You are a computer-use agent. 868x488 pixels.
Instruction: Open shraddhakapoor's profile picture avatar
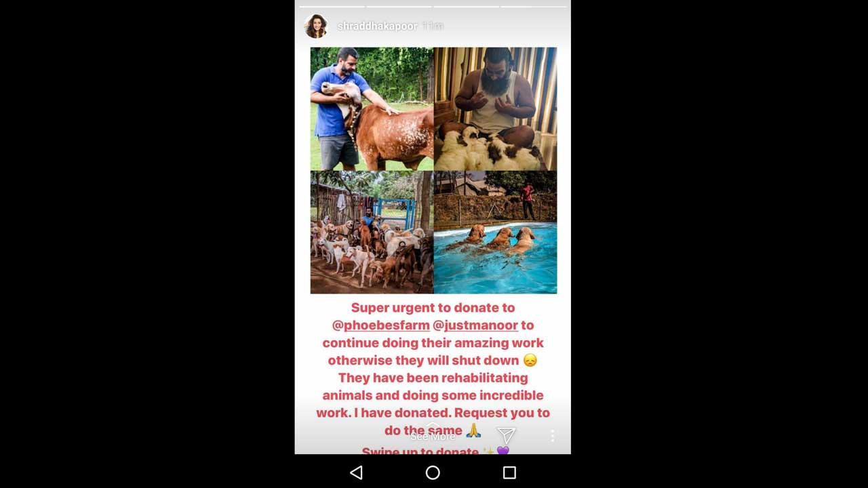click(315, 26)
